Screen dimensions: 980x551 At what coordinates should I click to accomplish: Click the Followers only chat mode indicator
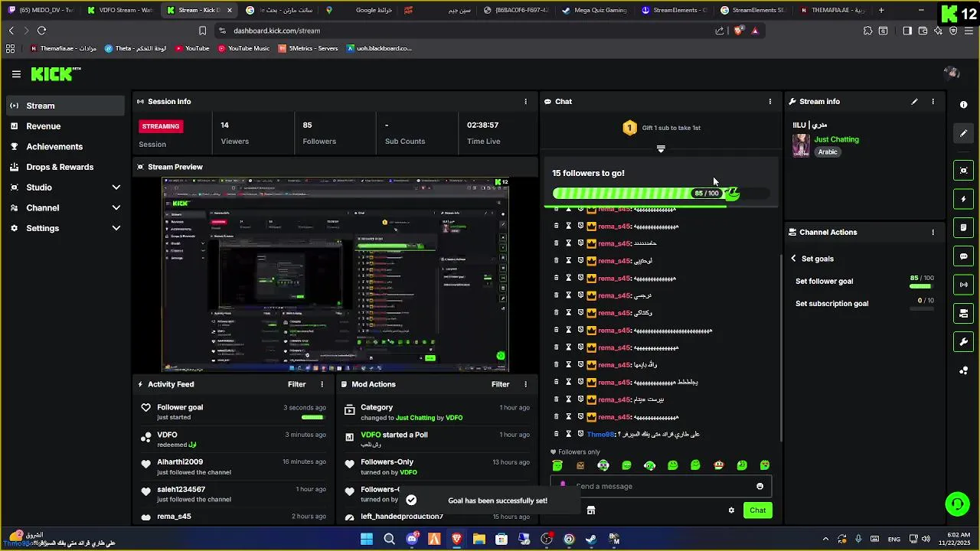click(574, 452)
